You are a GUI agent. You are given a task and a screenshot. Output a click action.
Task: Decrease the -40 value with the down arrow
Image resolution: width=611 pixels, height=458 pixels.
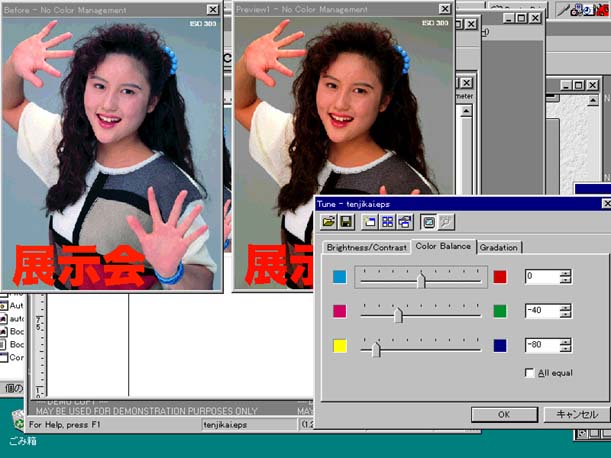566,315
